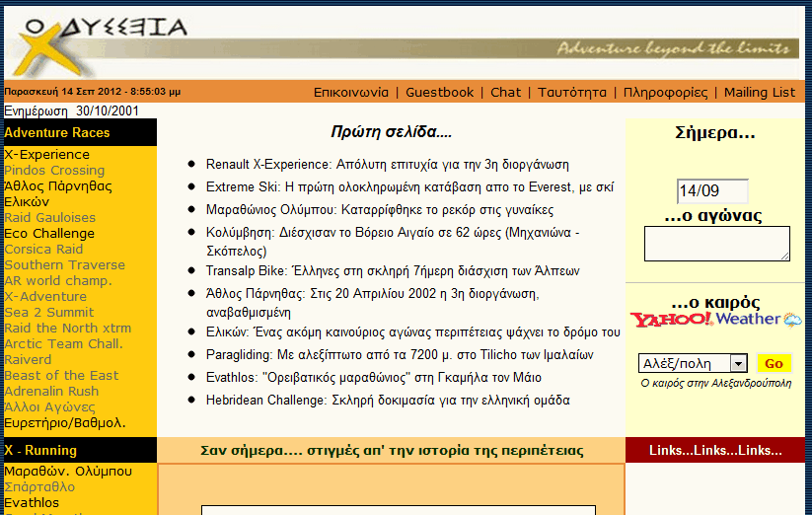The image size is (812, 515).
Task: Open the AR world champ. link
Action: 58,280
